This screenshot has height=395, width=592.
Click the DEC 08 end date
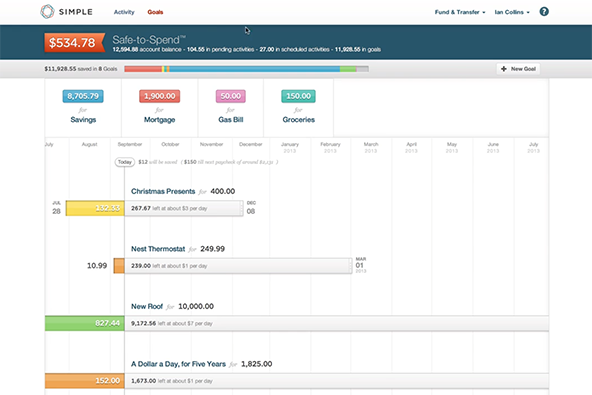[251, 208]
